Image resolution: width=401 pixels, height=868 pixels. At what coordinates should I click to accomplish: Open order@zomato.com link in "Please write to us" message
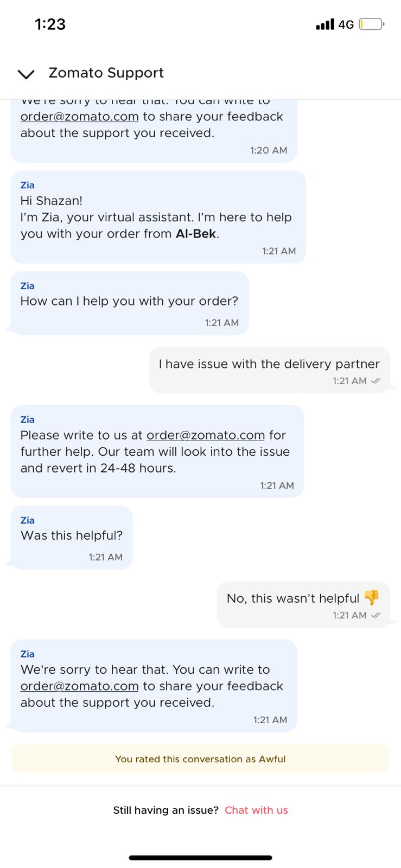click(x=205, y=435)
